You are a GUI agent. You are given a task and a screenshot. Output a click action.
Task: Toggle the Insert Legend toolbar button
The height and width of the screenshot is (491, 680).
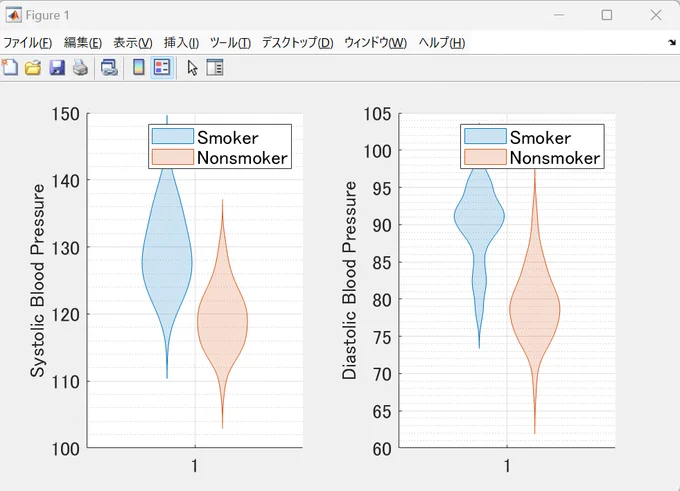pyautogui.click(x=162, y=68)
